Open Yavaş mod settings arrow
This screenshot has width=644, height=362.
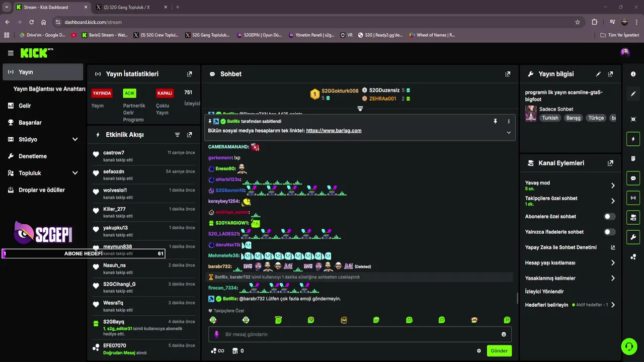(x=613, y=186)
